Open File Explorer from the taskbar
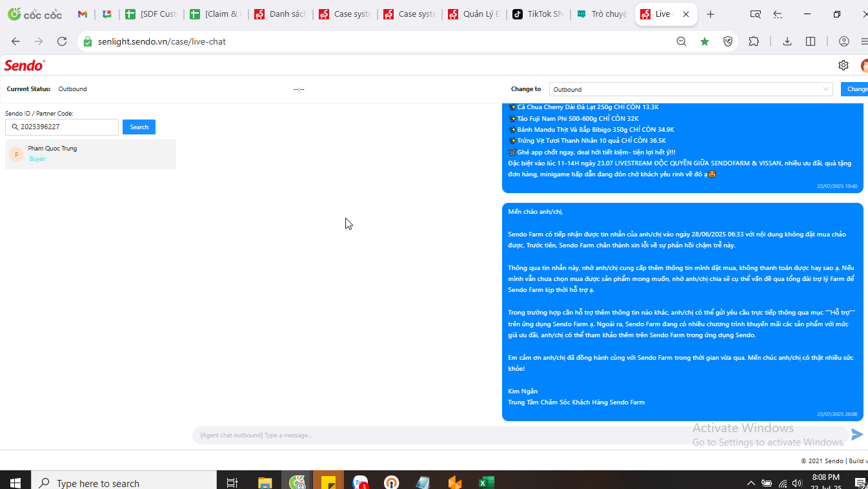The image size is (868, 489). click(x=265, y=483)
